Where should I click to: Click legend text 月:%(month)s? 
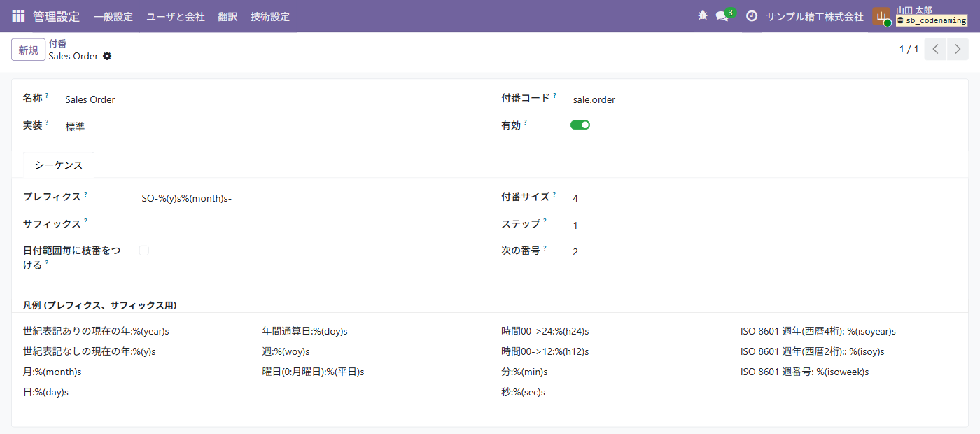52,372
